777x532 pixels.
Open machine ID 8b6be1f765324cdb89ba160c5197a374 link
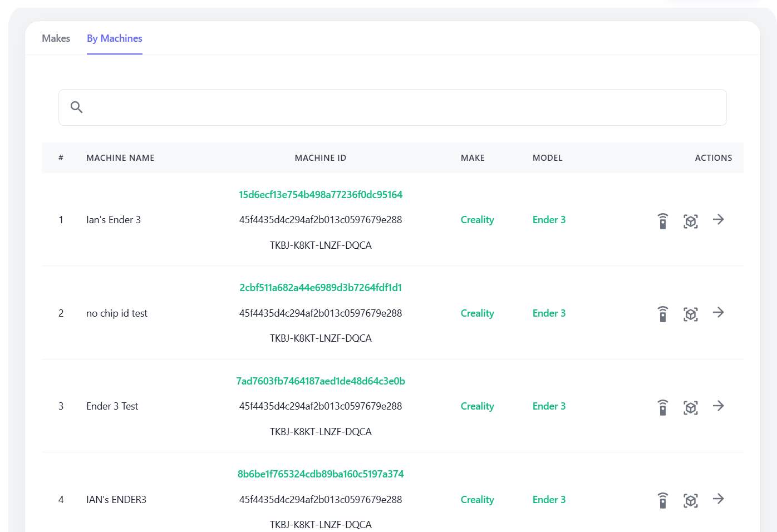pyautogui.click(x=321, y=474)
